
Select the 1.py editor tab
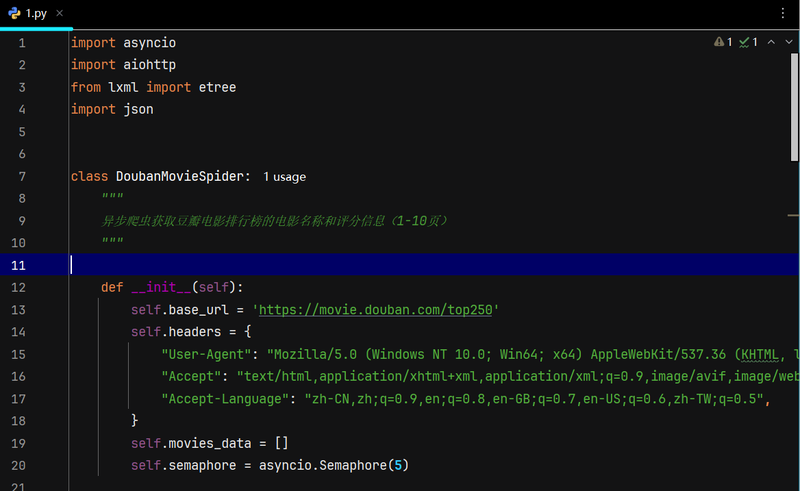click(36, 14)
